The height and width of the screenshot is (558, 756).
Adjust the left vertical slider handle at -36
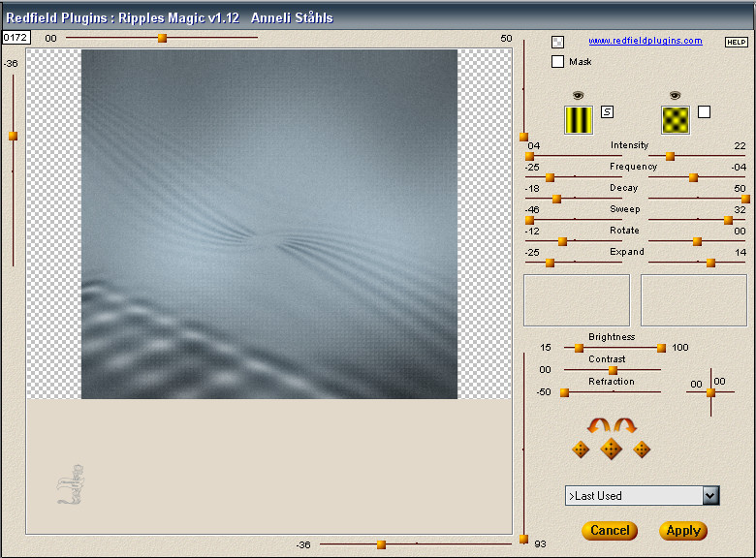click(x=13, y=136)
